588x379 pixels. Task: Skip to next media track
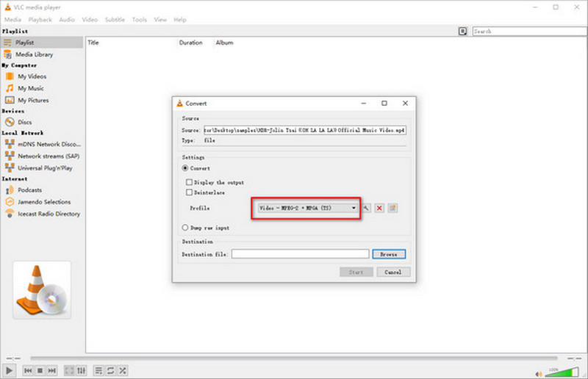pyautogui.click(x=51, y=371)
